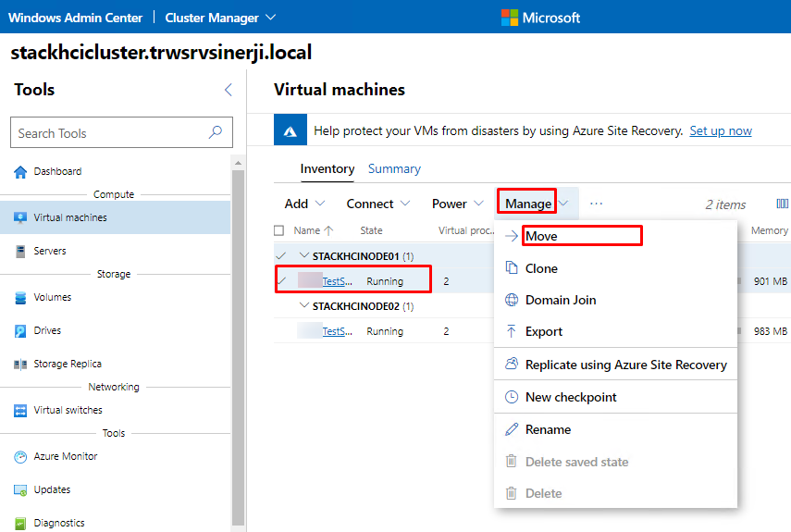This screenshot has height=532, width=791.
Task: Click the Virtual switches icon
Action: [20, 411]
